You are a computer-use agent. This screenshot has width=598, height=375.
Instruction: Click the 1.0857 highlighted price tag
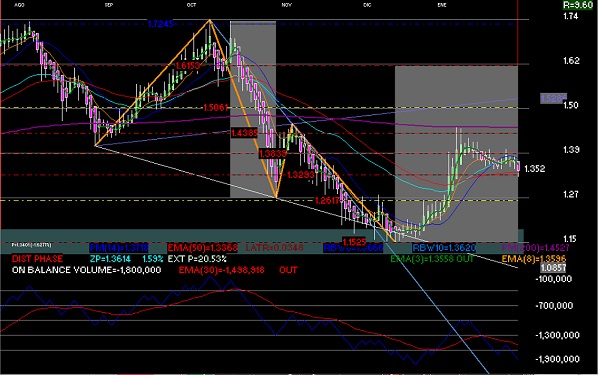[553, 267]
